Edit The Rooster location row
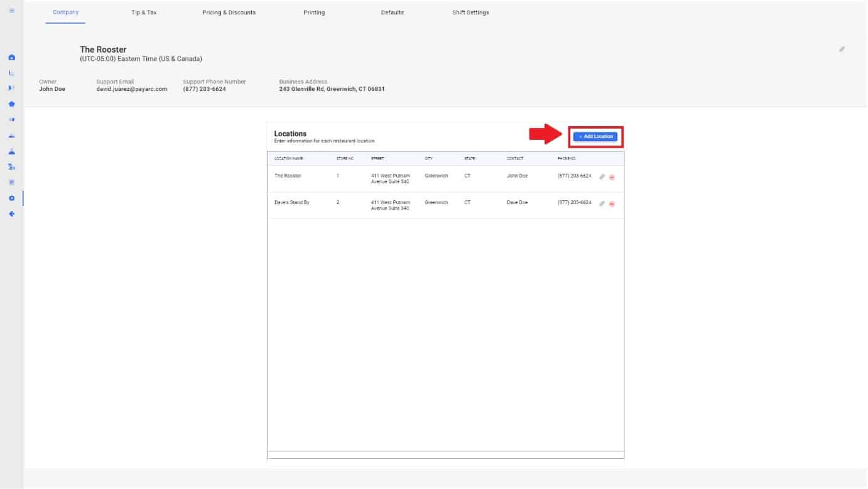The width and height of the screenshot is (868, 489). 602,177
